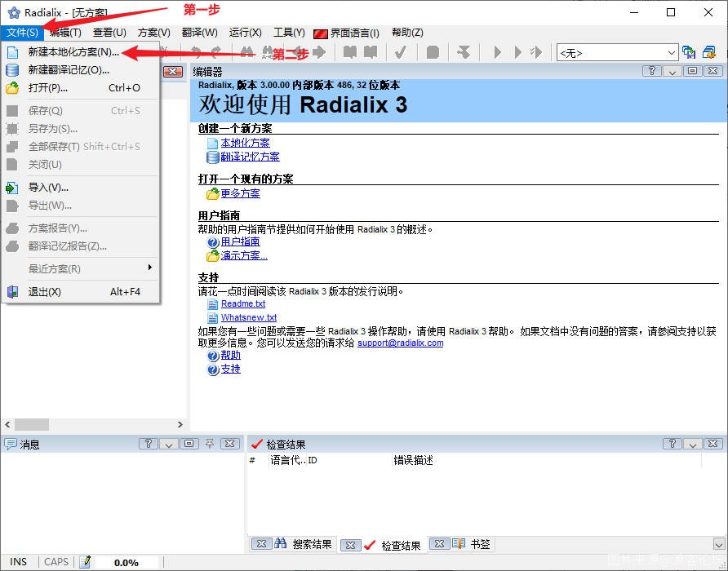This screenshot has width=728, height=571.
Task: Open the 方案(V) menu
Action: coord(154,33)
